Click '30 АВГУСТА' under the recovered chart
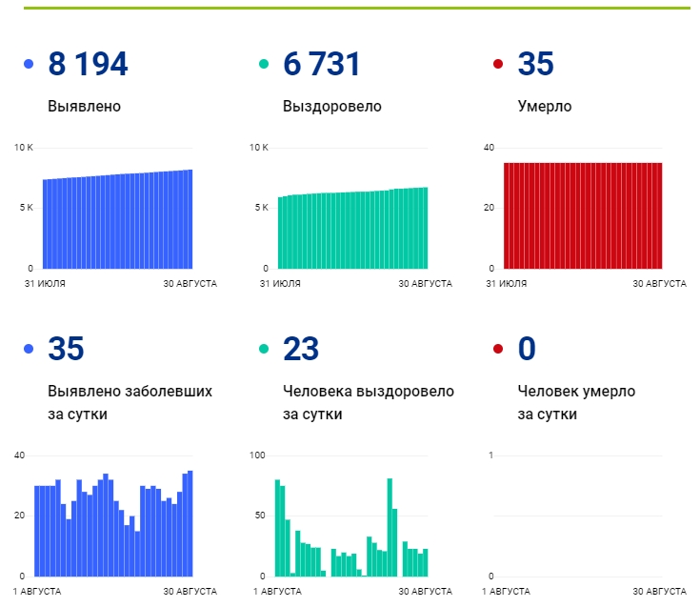 tap(426, 284)
